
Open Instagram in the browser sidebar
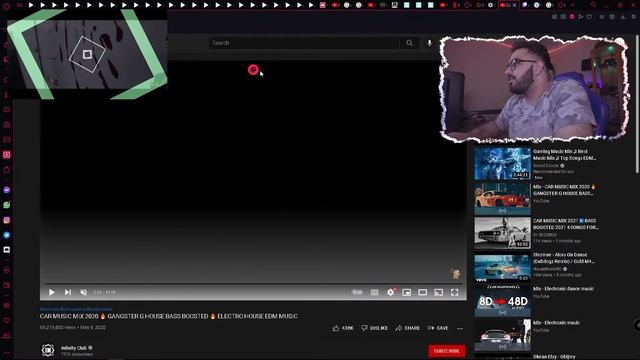point(7,220)
